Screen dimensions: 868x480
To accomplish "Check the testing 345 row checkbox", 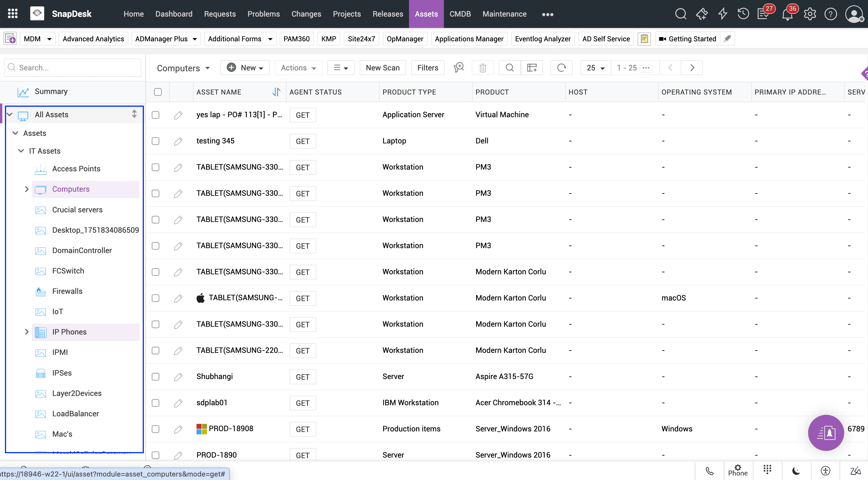I will point(155,141).
